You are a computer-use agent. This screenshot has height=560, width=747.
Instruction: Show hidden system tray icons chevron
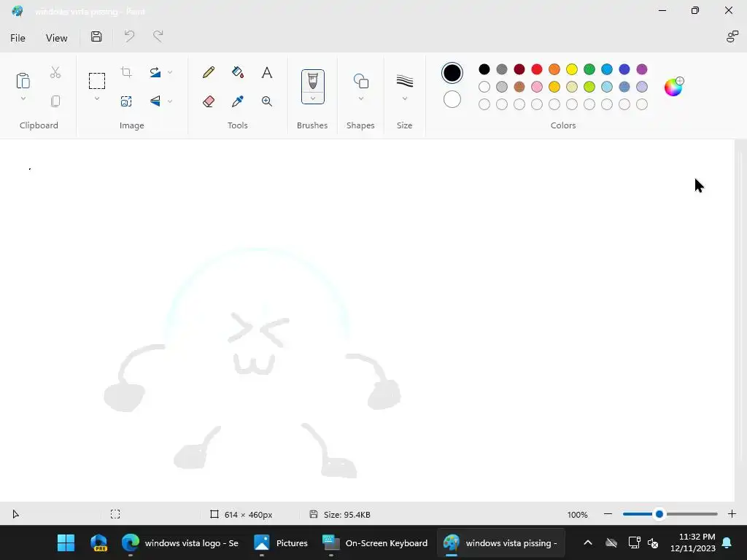[588, 542]
